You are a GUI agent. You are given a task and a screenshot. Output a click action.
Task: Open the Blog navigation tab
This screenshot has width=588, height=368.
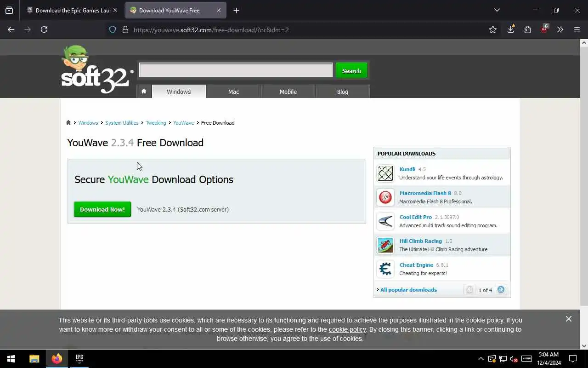[x=343, y=92]
